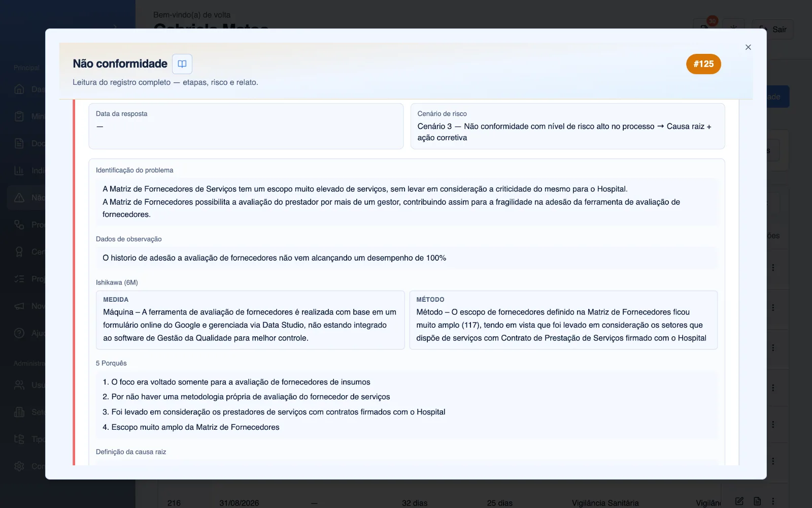Click the MÉTODO Ishikawa card
Image resolution: width=812 pixels, height=508 pixels.
click(563, 320)
